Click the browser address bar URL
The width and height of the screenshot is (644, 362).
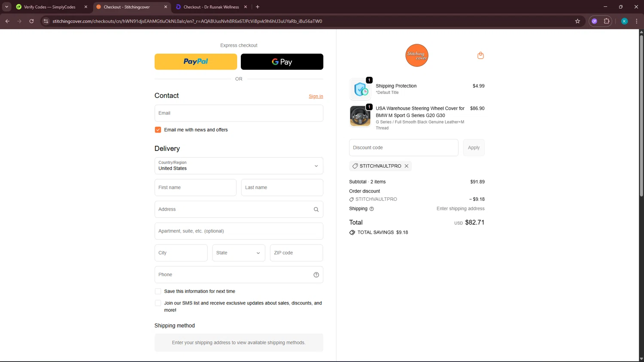click(187, 21)
